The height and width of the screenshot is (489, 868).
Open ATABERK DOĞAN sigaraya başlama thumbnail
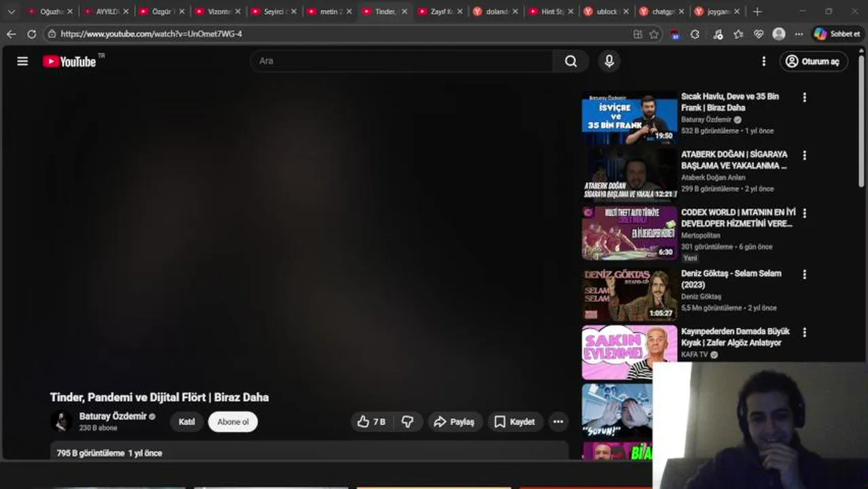click(630, 175)
